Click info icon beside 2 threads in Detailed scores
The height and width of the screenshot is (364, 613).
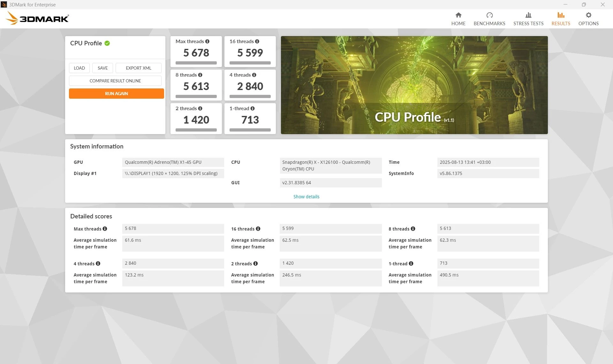tap(255, 263)
